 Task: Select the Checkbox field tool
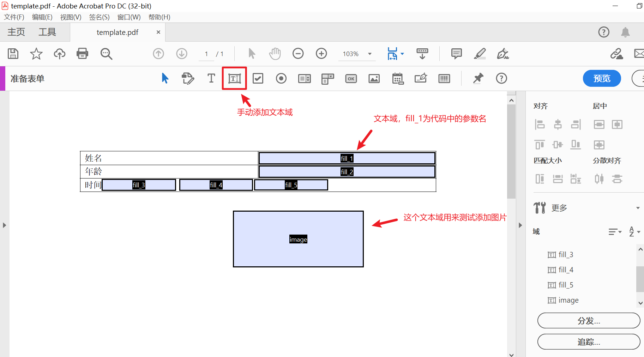pyautogui.click(x=258, y=78)
